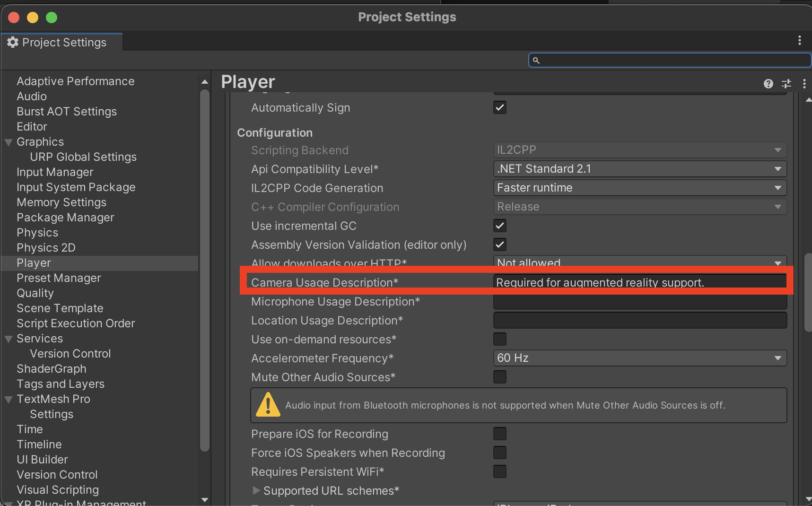Open the Player help documentation icon
The width and height of the screenshot is (812, 506).
(768, 84)
